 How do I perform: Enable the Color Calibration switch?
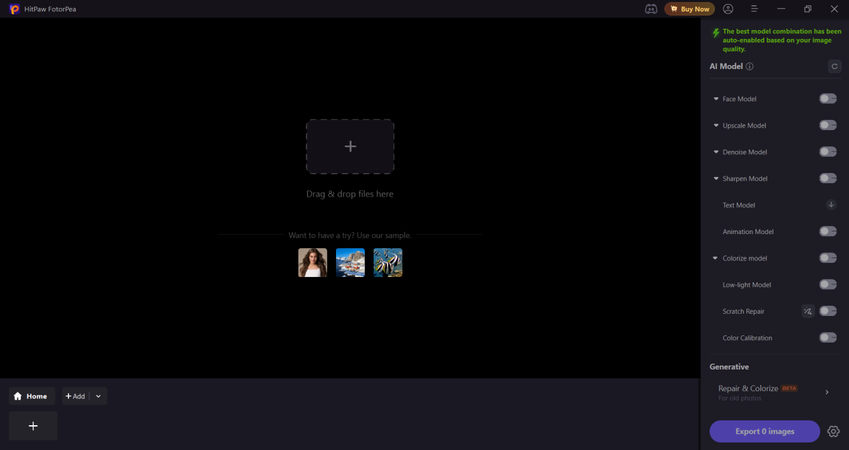828,337
